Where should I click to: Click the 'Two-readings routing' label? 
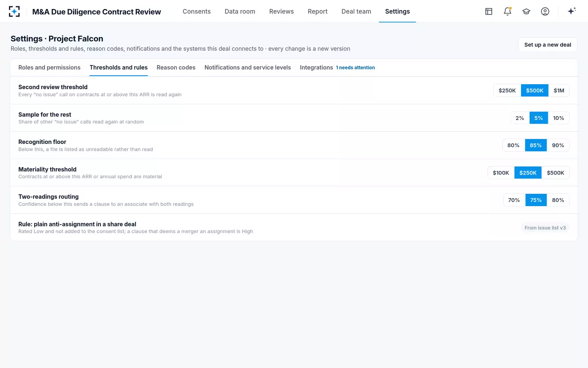click(49, 197)
